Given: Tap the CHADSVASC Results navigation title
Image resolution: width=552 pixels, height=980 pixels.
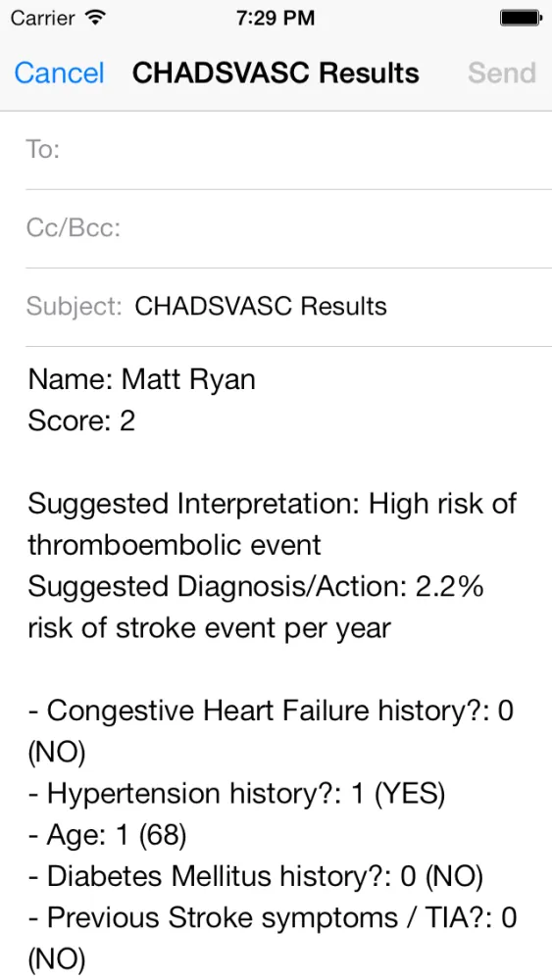Looking at the screenshot, I should pos(276,73).
